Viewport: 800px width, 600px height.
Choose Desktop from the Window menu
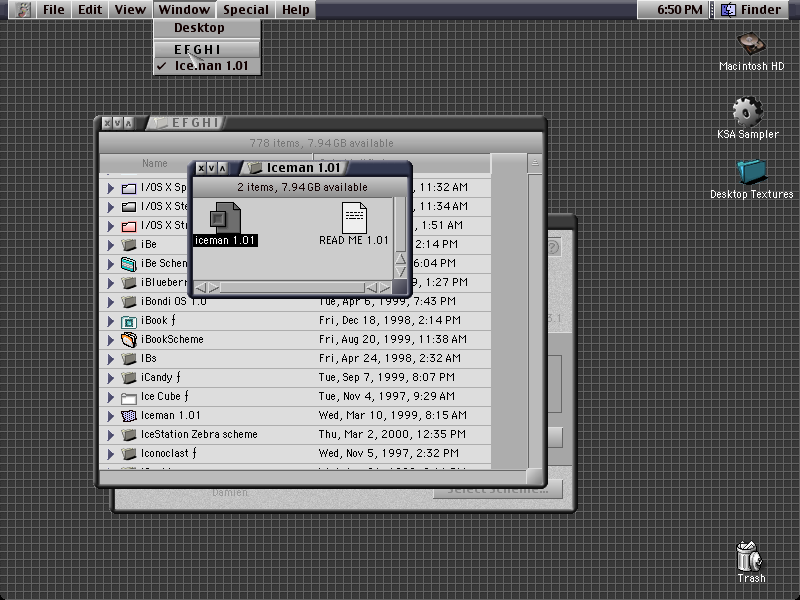click(207, 28)
